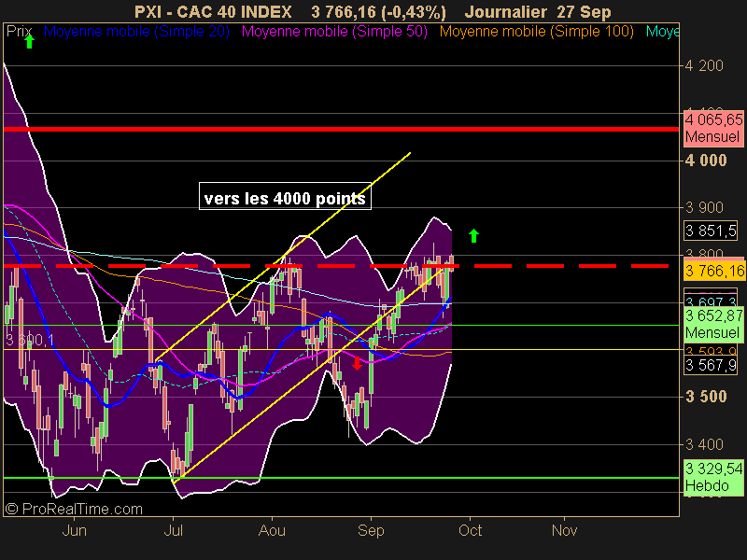Click the 3 567,9 price label
Image resolution: width=747 pixels, height=560 pixels.
click(x=711, y=365)
